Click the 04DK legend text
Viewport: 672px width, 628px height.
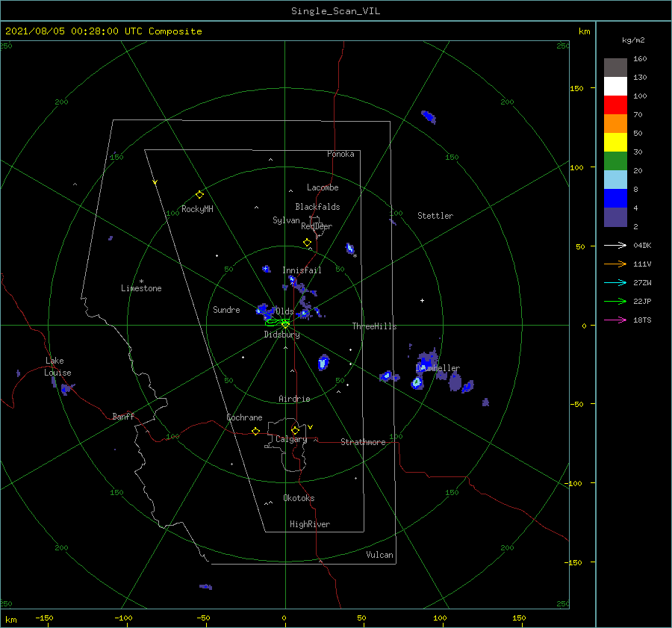642,245
